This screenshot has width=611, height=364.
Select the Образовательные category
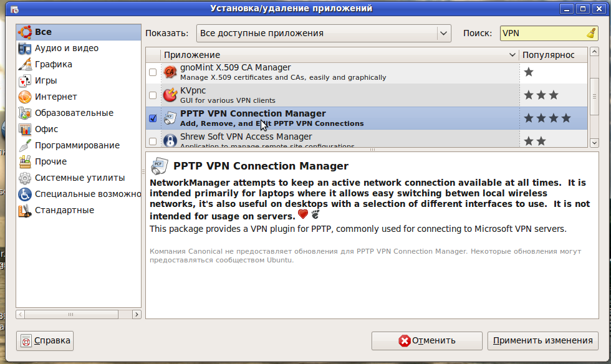point(79,113)
